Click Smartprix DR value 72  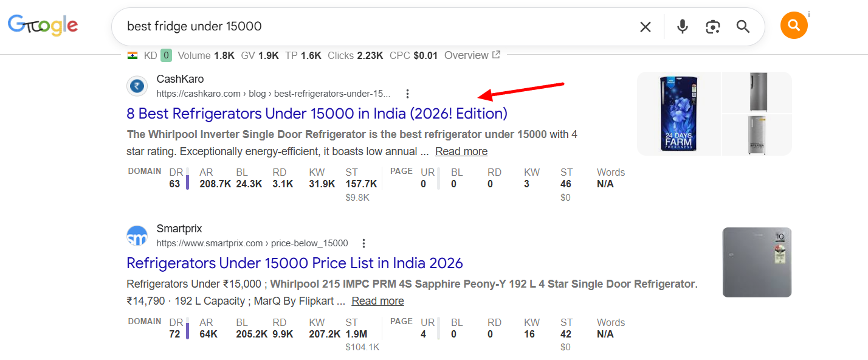tap(174, 334)
